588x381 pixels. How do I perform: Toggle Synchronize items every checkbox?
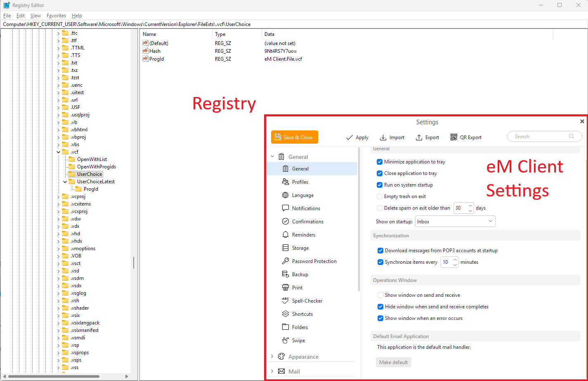click(x=380, y=262)
